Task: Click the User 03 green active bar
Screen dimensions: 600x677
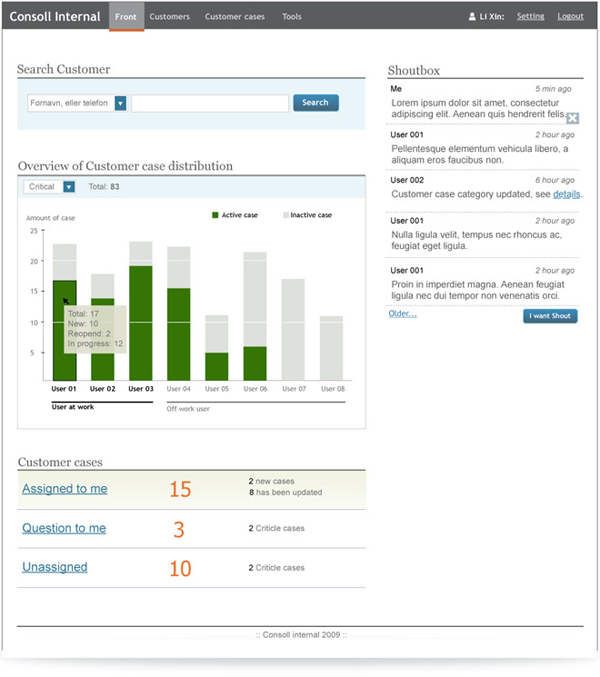Action: coord(141,323)
